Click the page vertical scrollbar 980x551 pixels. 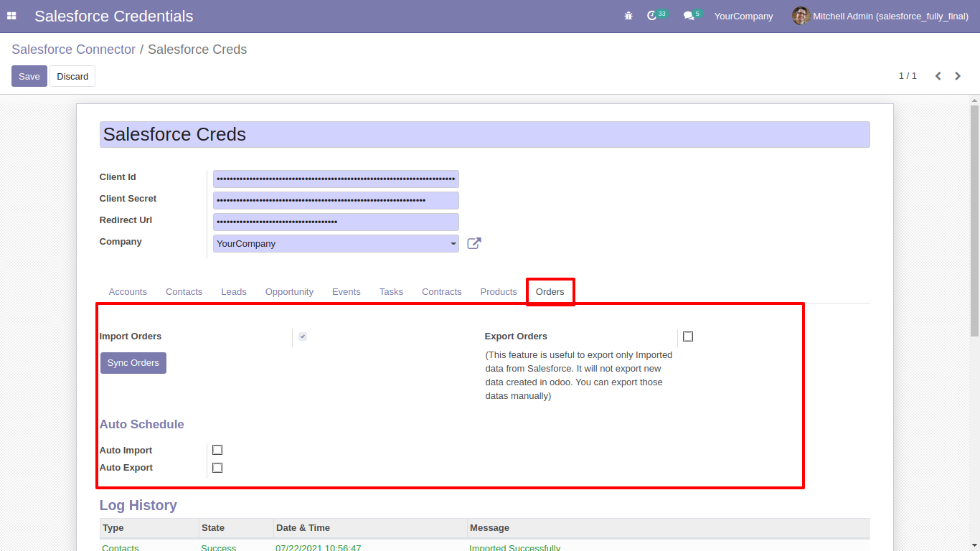click(974, 221)
